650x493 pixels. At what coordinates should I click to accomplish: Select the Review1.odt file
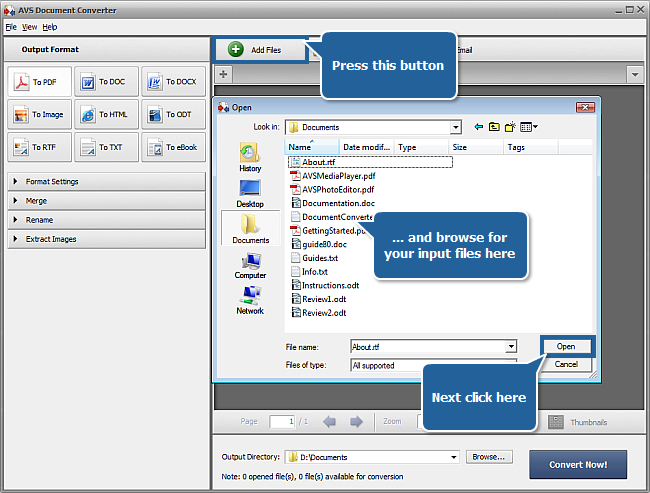pos(318,299)
